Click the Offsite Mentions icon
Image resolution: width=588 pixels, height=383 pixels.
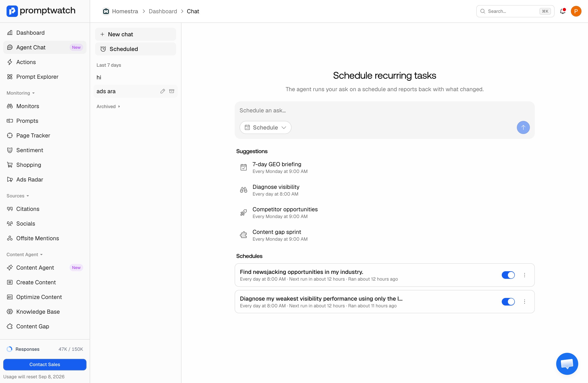[x=10, y=238]
